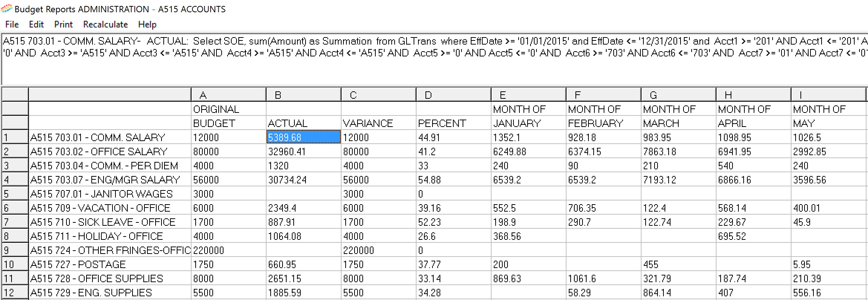The height and width of the screenshot is (300, 868).
Task: Click the Budget Reports app icon in the title bar
Action: click(7, 9)
